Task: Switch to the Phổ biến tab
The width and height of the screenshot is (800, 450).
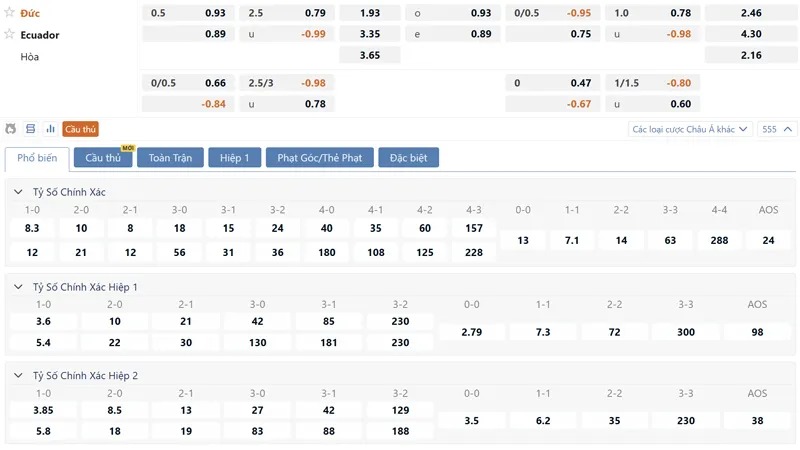Action: point(37,158)
